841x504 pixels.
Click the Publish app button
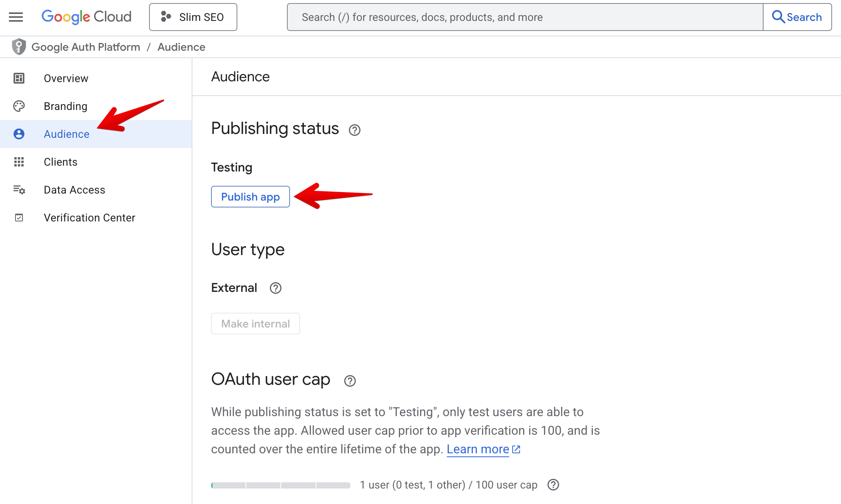[250, 197]
